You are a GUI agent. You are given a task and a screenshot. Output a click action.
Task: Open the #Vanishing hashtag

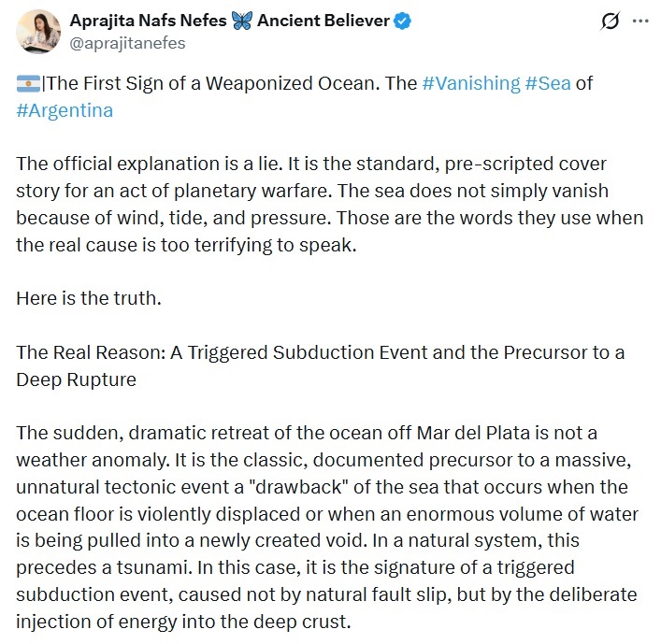[x=471, y=83]
